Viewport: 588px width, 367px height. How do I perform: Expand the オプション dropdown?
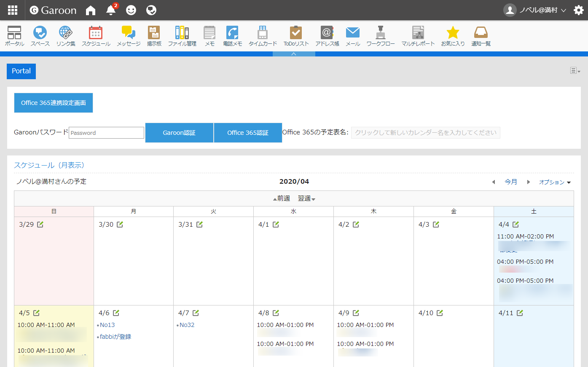click(x=555, y=182)
